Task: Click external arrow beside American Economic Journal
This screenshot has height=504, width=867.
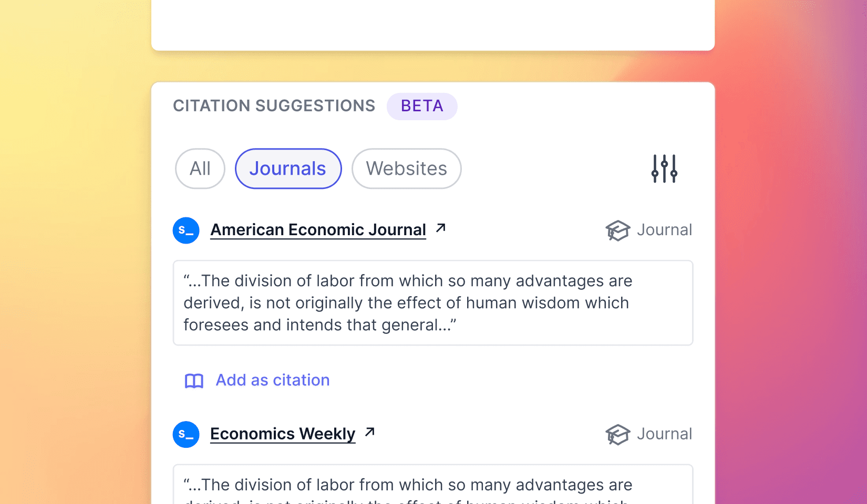Action: pos(441,228)
